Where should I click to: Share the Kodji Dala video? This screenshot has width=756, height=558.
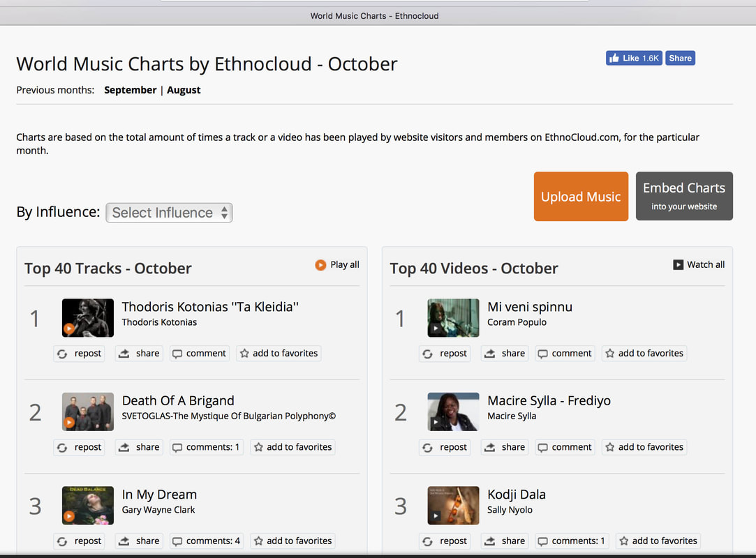pyautogui.click(x=504, y=541)
